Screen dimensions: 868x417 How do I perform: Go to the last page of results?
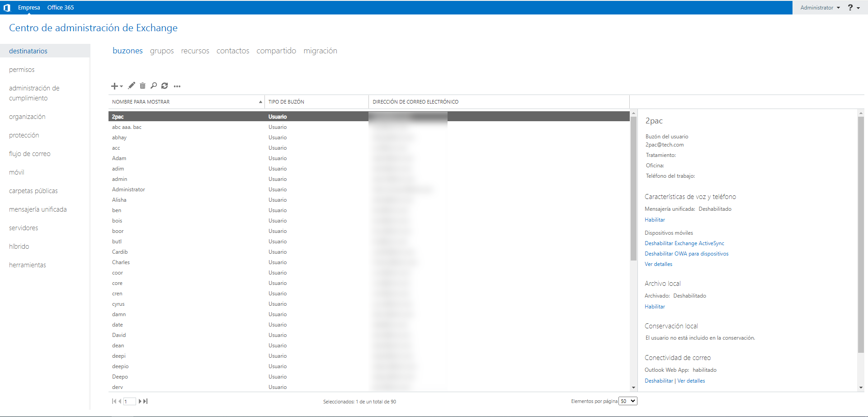pos(146,401)
